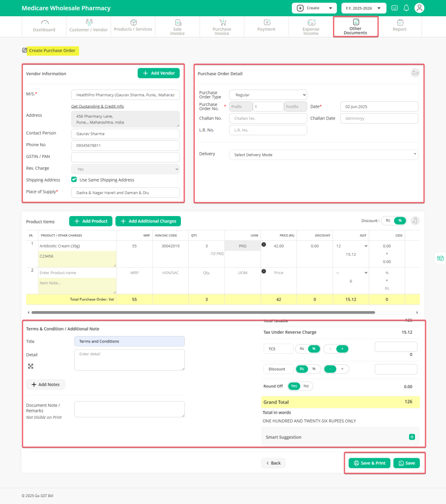The height and width of the screenshot is (504, 446).
Task: Open the user profile icon
Action: [419, 8]
